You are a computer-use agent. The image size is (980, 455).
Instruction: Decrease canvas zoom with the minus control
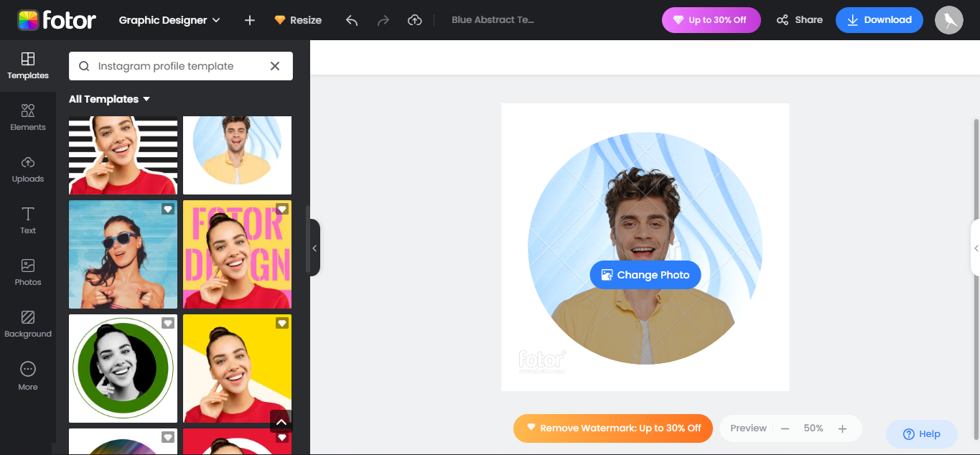pos(785,428)
